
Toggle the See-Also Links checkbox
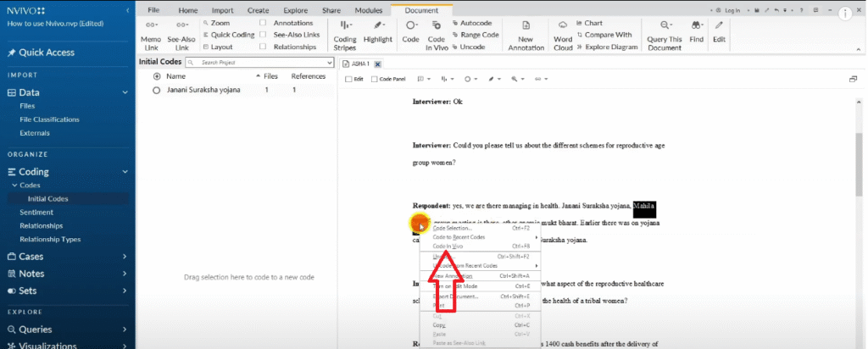(263, 35)
